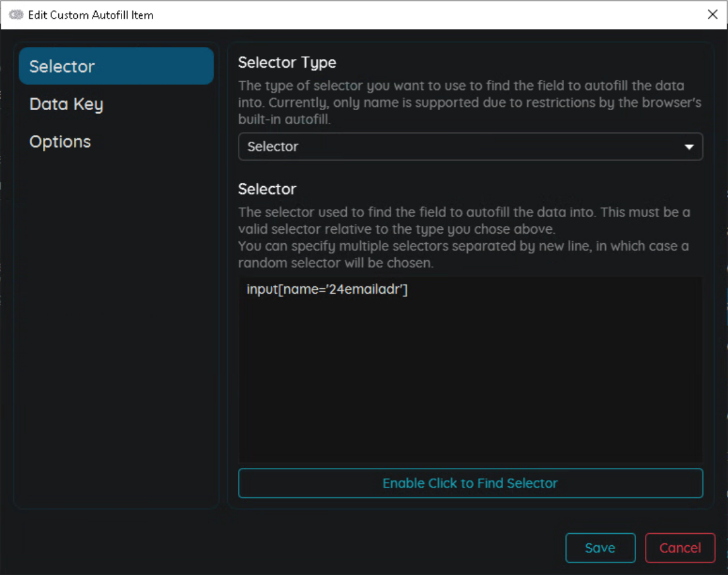The height and width of the screenshot is (575, 728).
Task: Click the 'Selector' heading above the text area
Action: (267, 189)
